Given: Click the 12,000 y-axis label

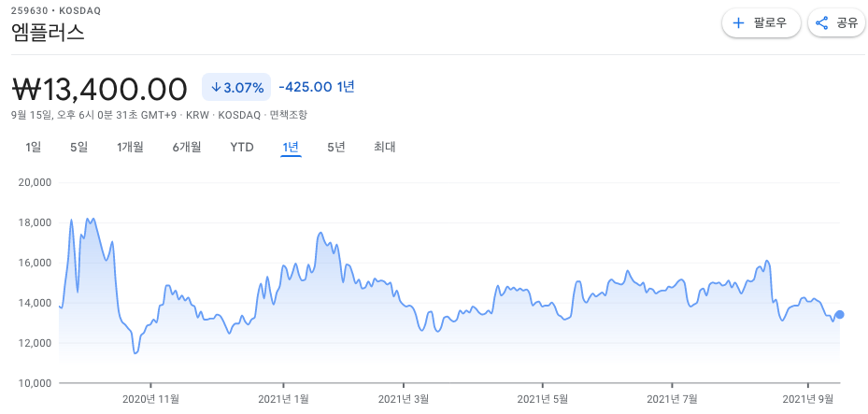Looking at the screenshot, I should [35, 343].
